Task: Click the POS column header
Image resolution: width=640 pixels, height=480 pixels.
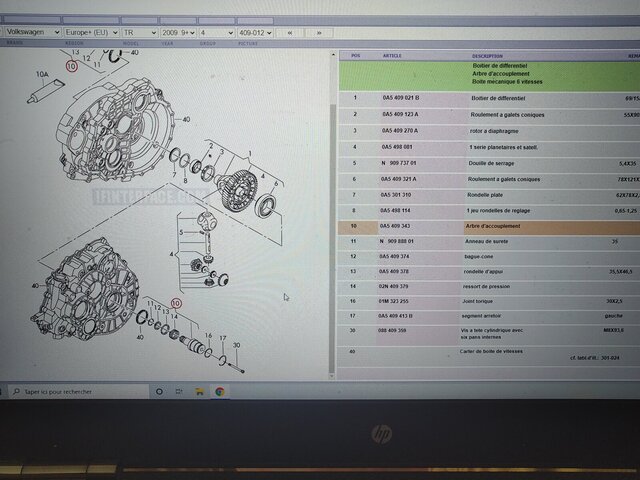Action: 356,56
